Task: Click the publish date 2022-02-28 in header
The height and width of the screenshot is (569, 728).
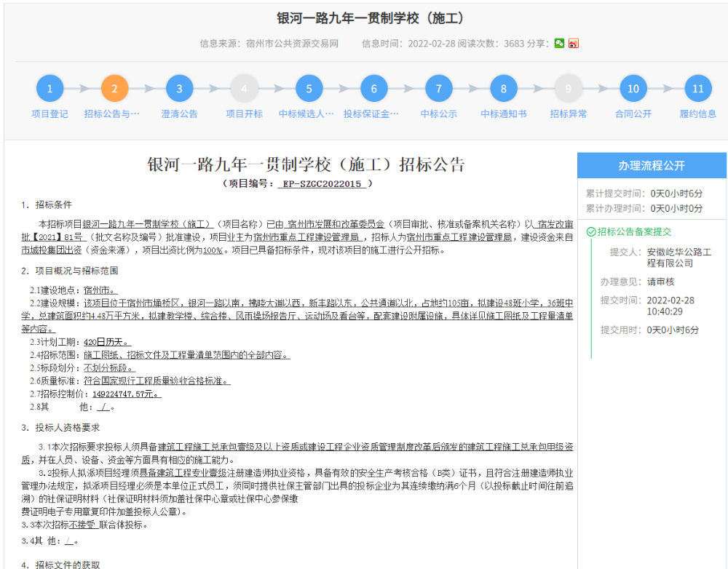Action: 431,44
